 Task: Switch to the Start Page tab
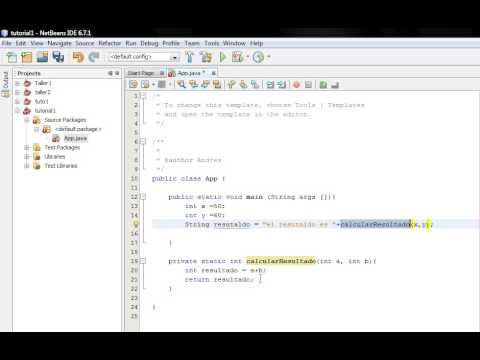point(141,73)
